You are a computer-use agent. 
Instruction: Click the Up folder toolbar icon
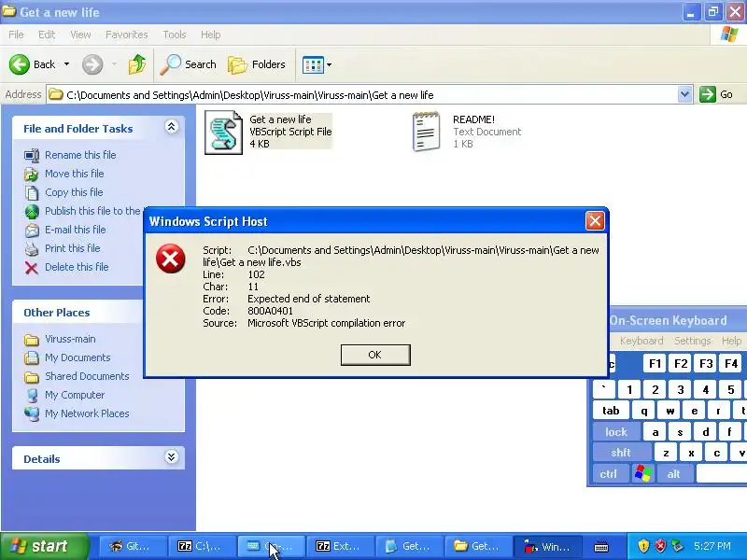click(137, 64)
